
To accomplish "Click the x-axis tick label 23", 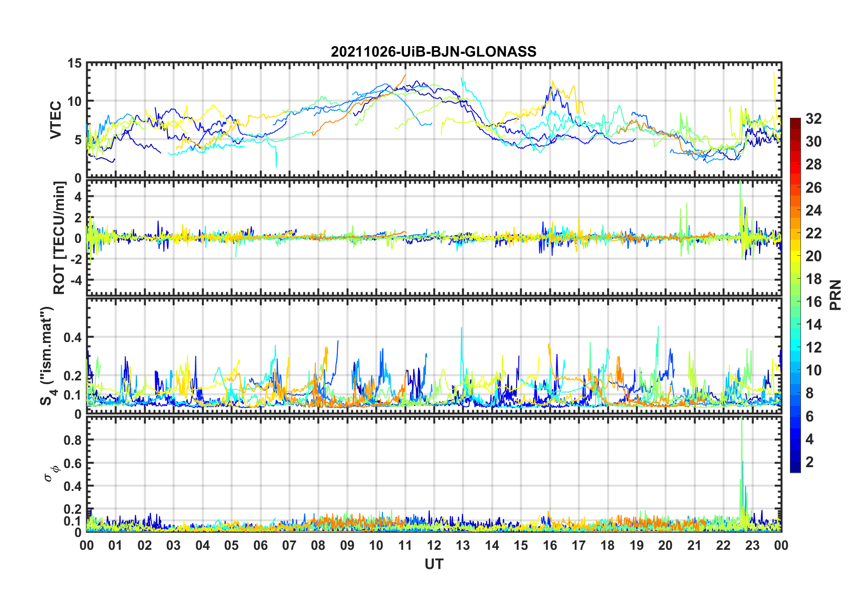I will tap(752, 545).
